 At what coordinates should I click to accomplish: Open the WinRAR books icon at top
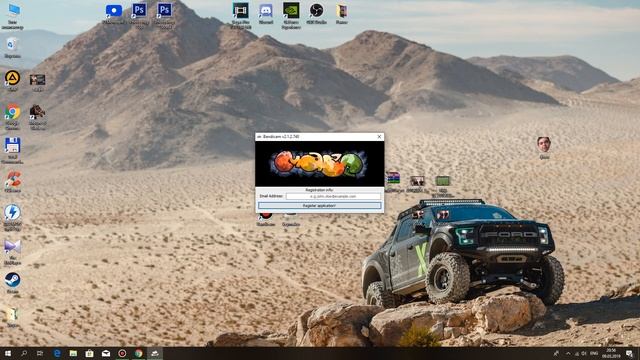click(342, 14)
